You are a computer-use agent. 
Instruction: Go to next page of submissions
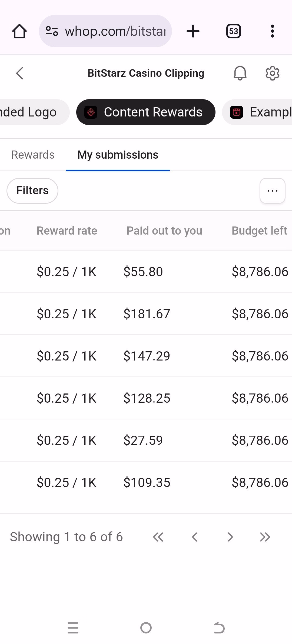click(x=230, y=537)
